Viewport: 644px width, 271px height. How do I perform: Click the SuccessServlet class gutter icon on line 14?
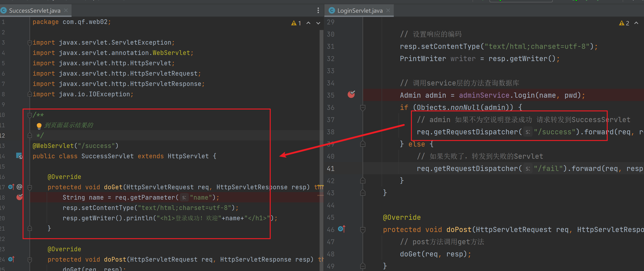point(19,156)
